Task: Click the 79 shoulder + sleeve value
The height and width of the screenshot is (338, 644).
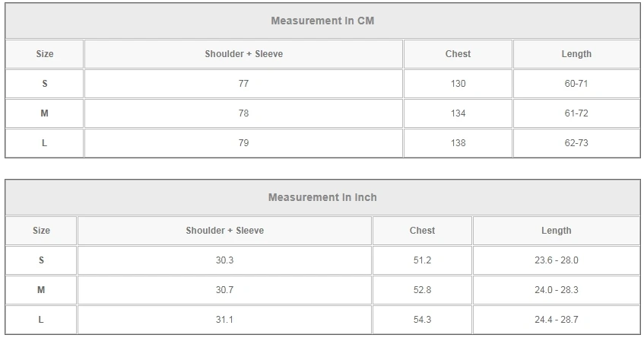Action: tap(243, 143)
